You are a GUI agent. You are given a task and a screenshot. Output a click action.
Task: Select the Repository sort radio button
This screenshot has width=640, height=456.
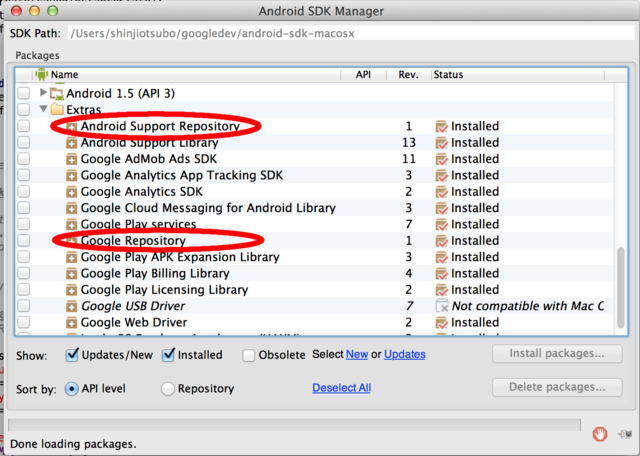click(x=167, y=389)
